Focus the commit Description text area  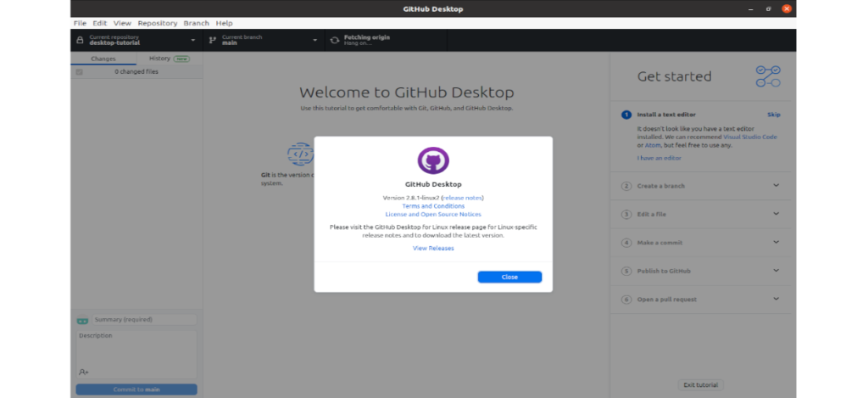(x=136, y=355)
